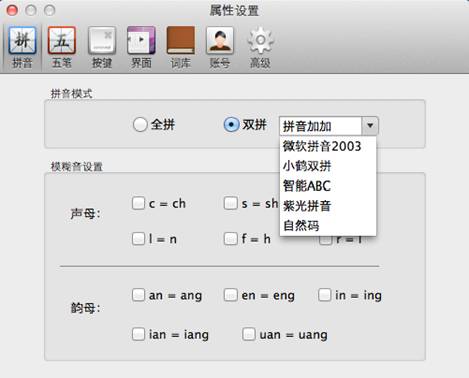This screenshot has height=378, width=469.
Task: Open the 账号 (Account) settings tab
Action: [220, 47]
